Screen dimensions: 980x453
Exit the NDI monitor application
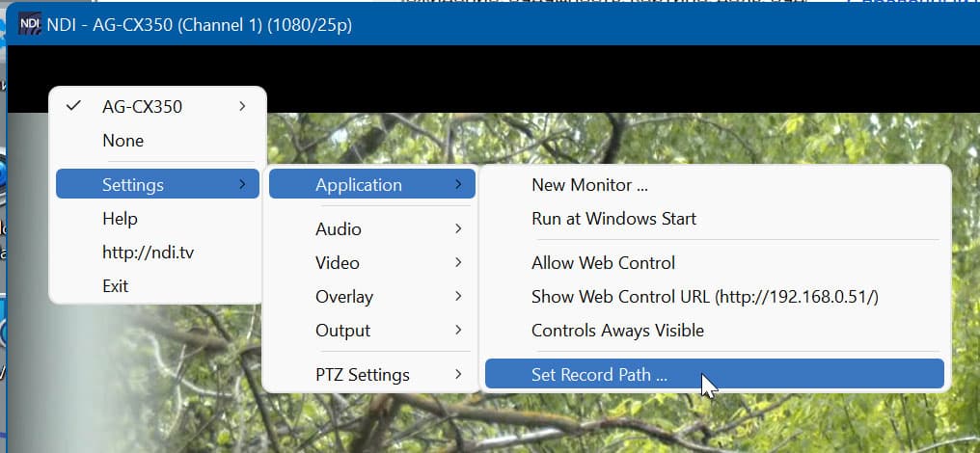click(x=116, y=285)
